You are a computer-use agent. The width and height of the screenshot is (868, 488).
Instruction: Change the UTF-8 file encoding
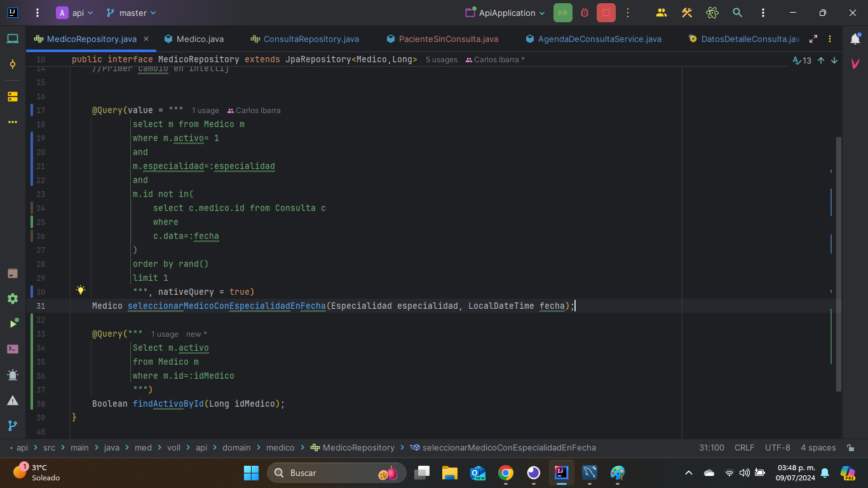pyautogui.click(x=778, y=447)
